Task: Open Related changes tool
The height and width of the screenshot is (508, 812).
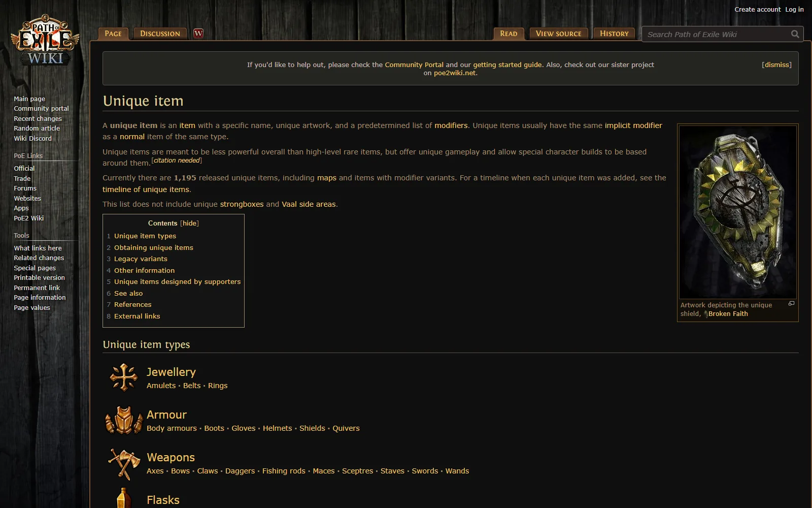Action: [x=39, y=258]
